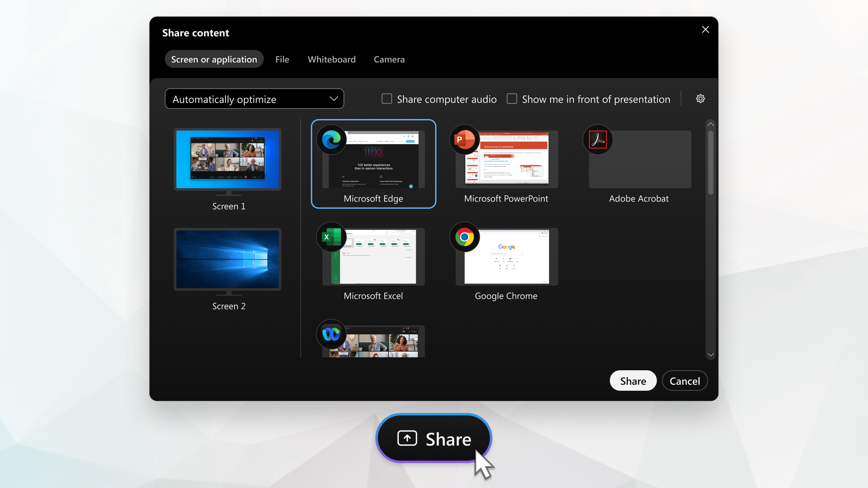Scroll up in the applications panel

[x=711, y=123]
